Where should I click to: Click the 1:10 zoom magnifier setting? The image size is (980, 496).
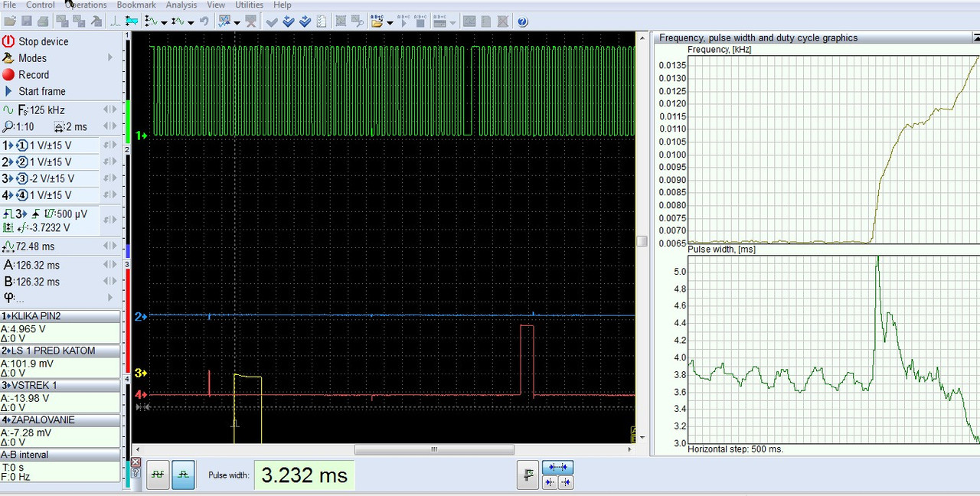pos(18,127)
